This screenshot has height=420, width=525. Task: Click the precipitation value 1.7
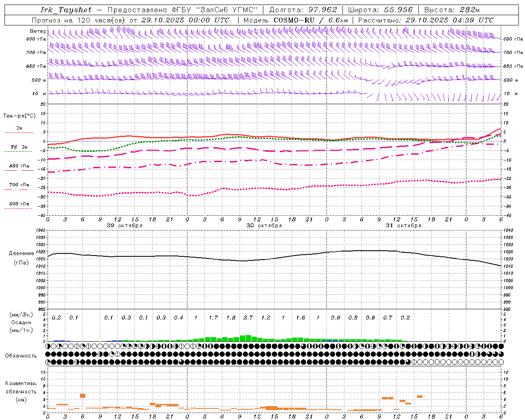tap(213, 318)
